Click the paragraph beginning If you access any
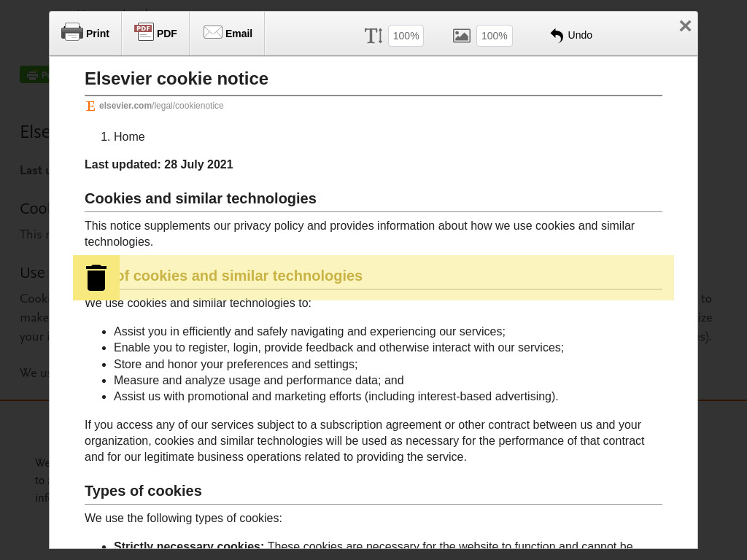 365,440
